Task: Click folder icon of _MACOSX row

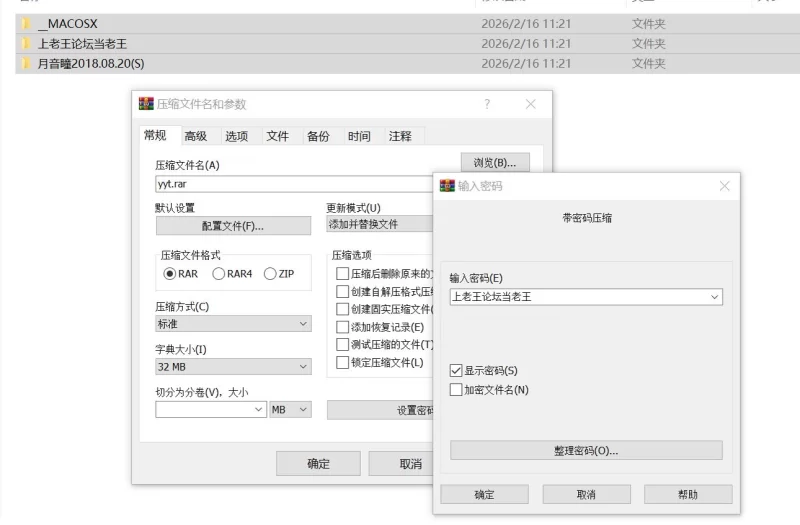Action: [x=26, y=24]
